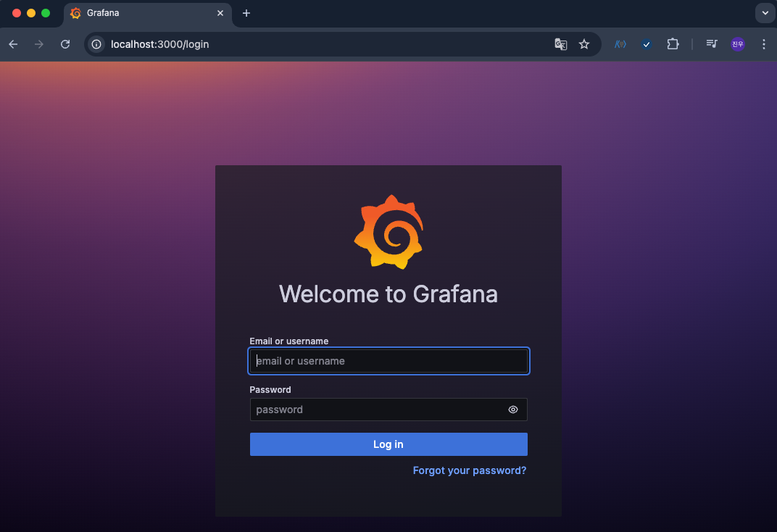Click the 'Password' field label

point(270,390)
